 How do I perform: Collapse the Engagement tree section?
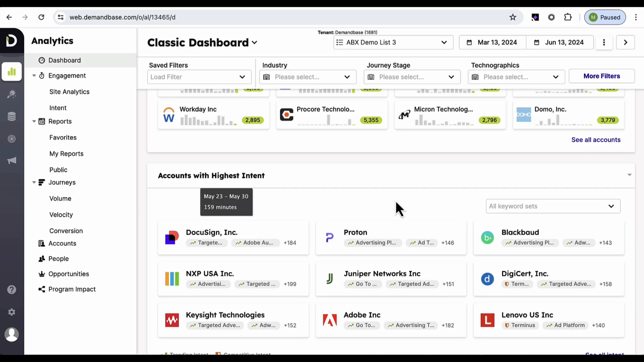click(34, 76)
